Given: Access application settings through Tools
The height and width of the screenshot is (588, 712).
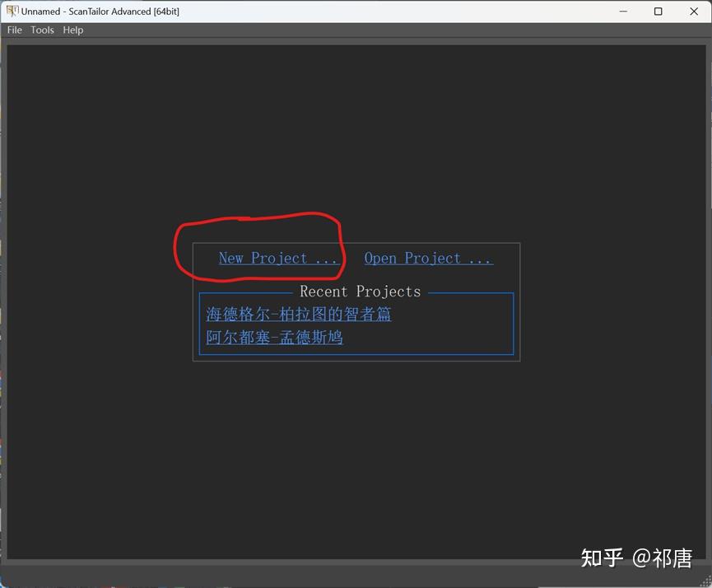Looking at the screenshot, I should tap(42, 30).
